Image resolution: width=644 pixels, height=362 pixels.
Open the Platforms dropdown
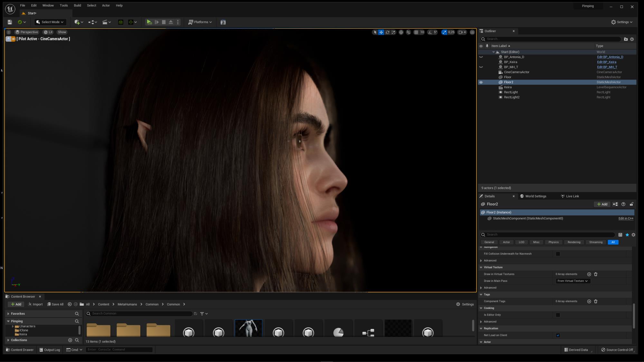click(200, 22)
